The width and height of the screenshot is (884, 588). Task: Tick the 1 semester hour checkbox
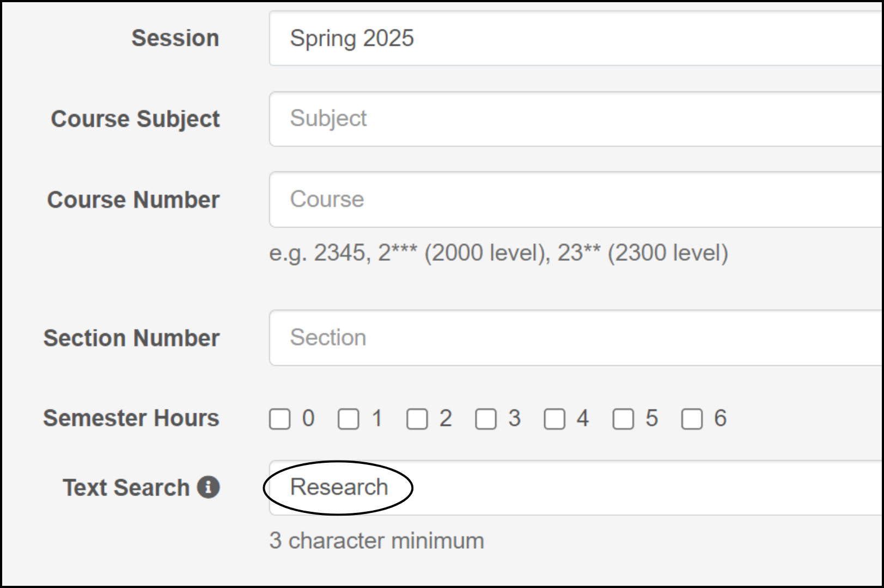click(349, 419)
